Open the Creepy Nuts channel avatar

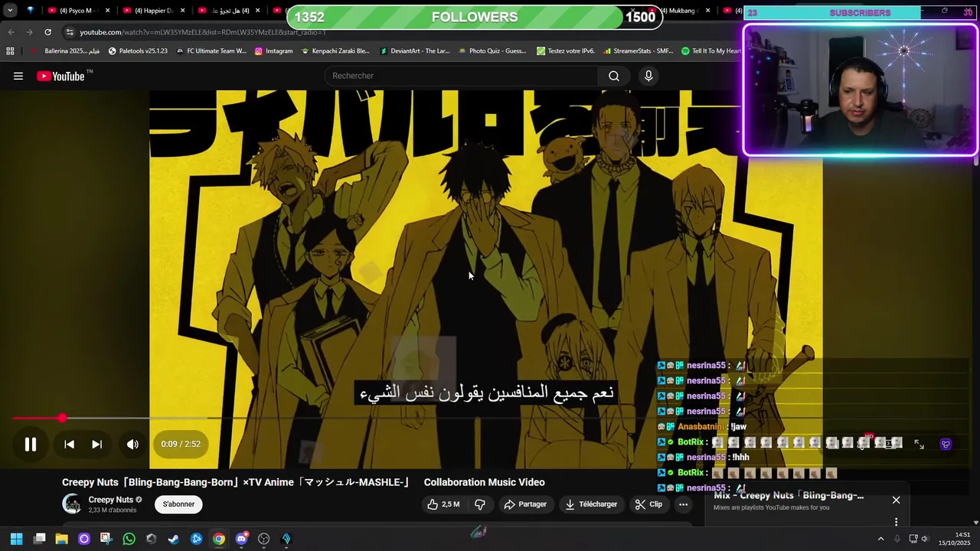coord(72,504)
